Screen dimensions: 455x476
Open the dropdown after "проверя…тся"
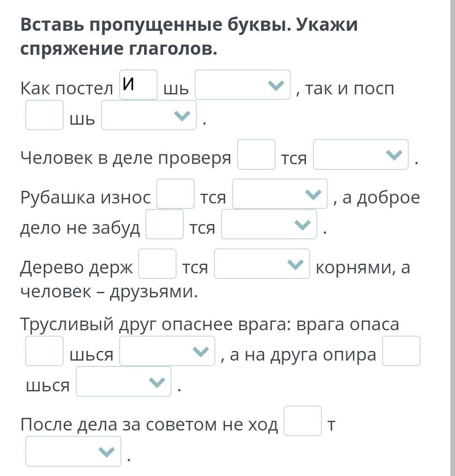click(361, 154)
